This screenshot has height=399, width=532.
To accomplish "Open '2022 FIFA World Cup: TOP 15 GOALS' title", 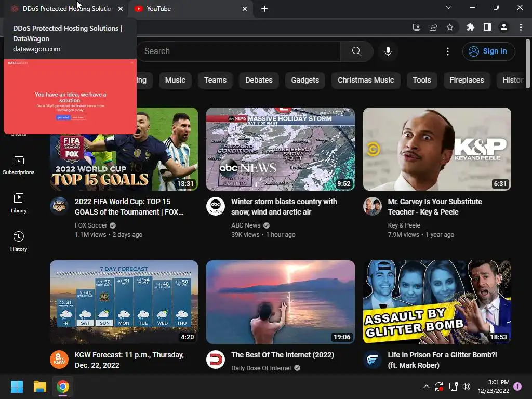I will point(129,207).
